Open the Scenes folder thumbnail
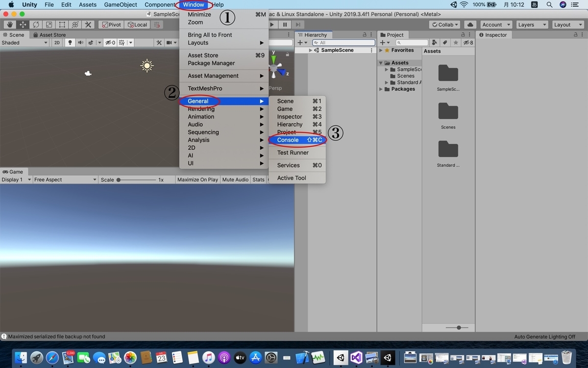The image size is (588, 368). [x=448, y=111]
